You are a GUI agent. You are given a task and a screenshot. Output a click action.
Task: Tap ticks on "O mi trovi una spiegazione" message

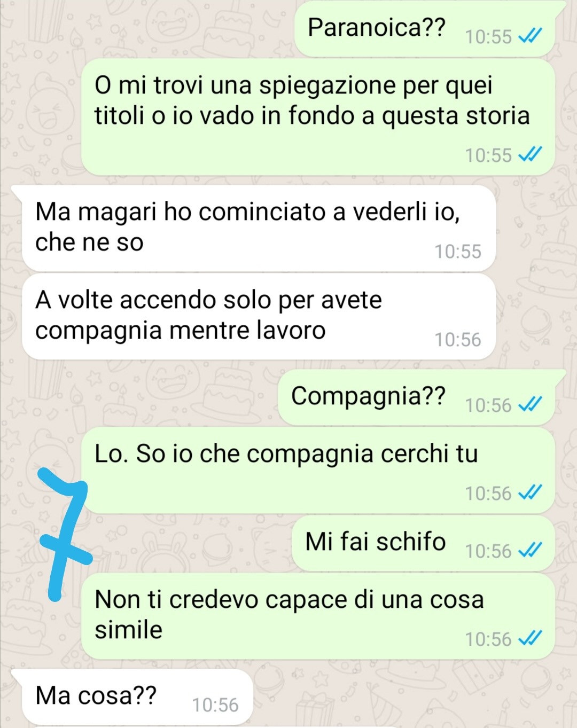coord(531,154)
